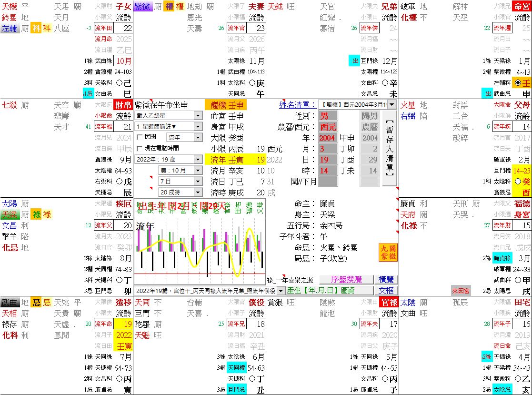Click the highlighted 忌 badge beside 武曲
The image size is (532, 395).
point(36,302)
